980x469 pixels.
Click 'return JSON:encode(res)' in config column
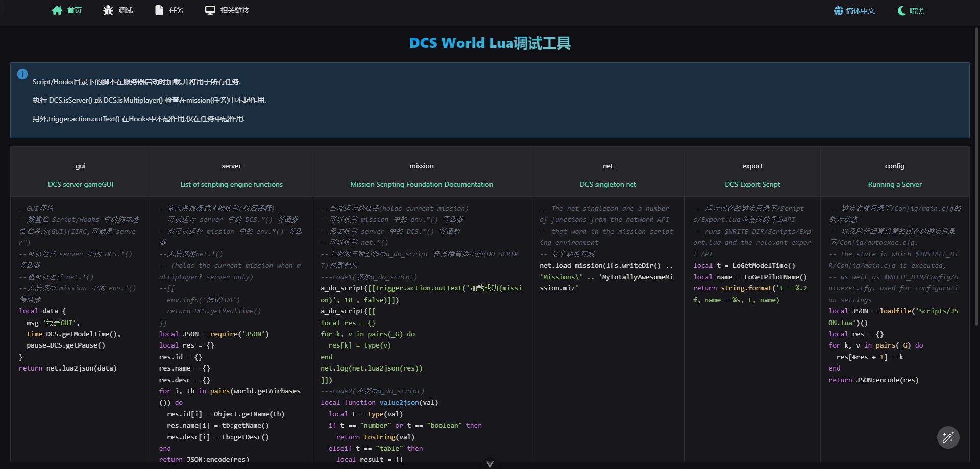point(874,380)
